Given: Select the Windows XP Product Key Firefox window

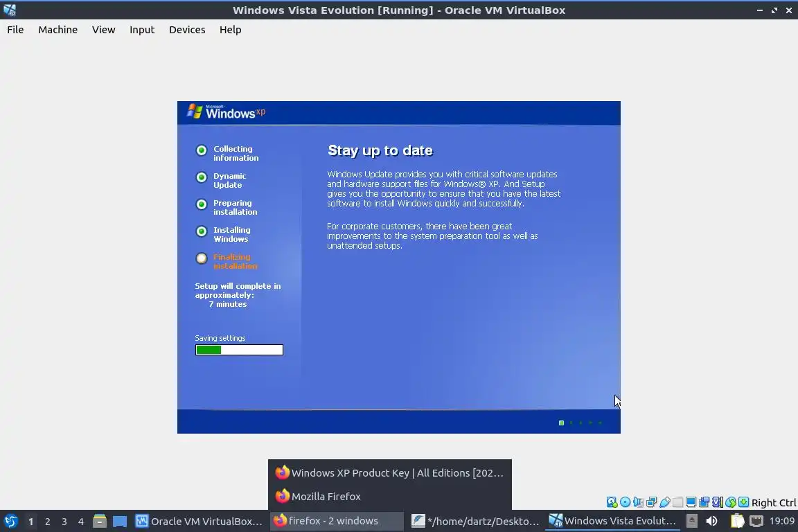Looking at the screenshot, I should 390,472.
